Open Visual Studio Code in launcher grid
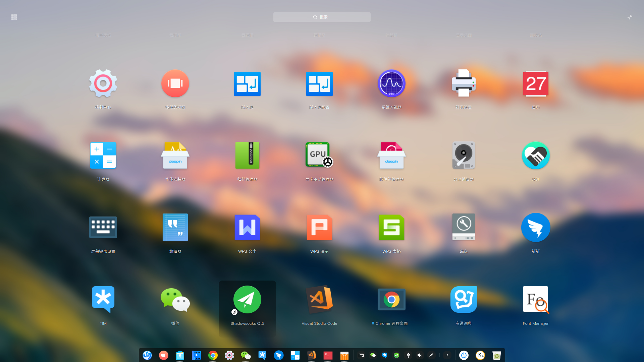The image size is (644, 362). (x=319, y=299)
